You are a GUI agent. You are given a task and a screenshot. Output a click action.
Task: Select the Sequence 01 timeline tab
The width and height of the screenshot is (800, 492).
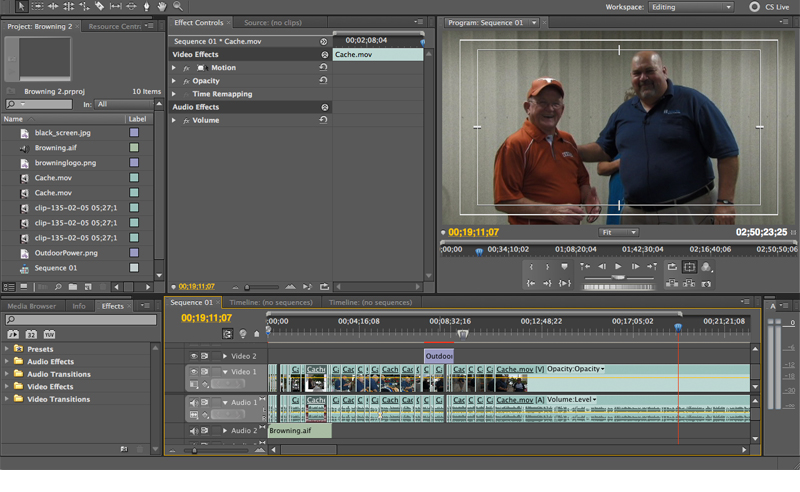(191, 303)
